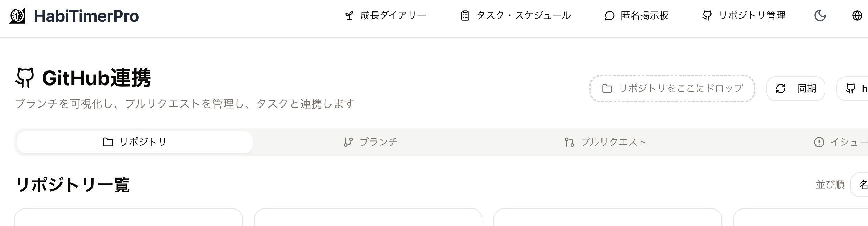Open リポジトリ管理 in the top navigation

[752, 15]
